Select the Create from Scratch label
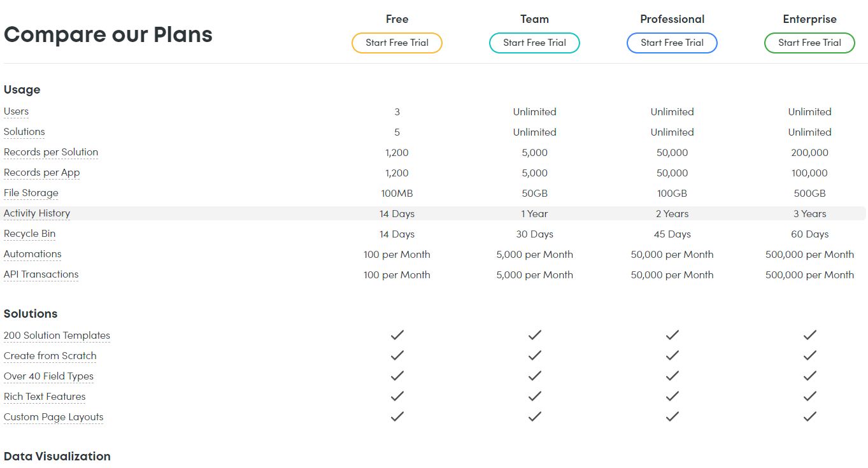 pos(50,356)
